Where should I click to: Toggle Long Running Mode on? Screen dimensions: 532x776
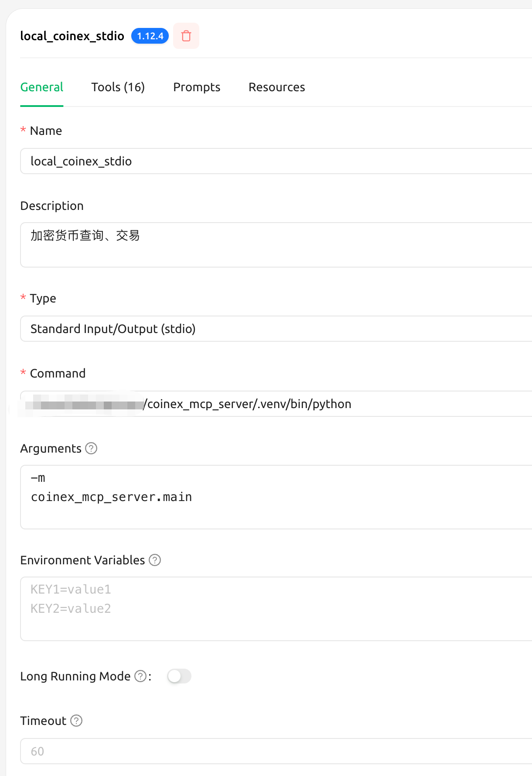(x=179, y=676)
